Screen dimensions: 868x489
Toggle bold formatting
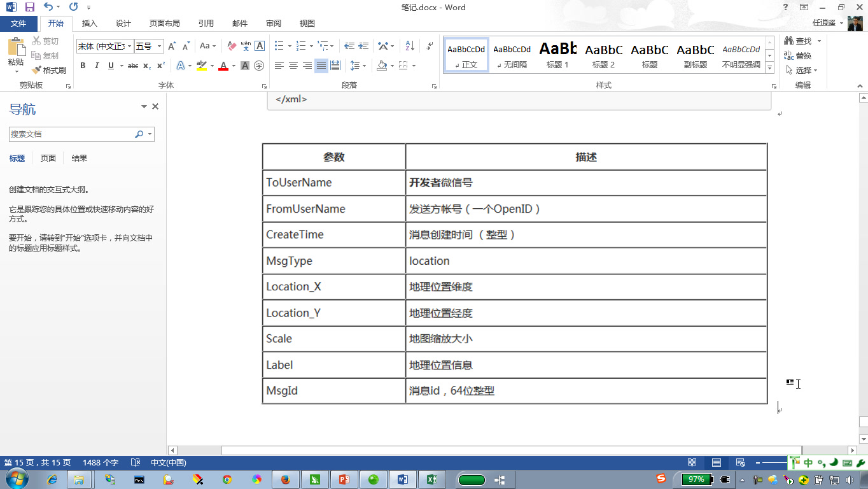click(x=83, y=66)
